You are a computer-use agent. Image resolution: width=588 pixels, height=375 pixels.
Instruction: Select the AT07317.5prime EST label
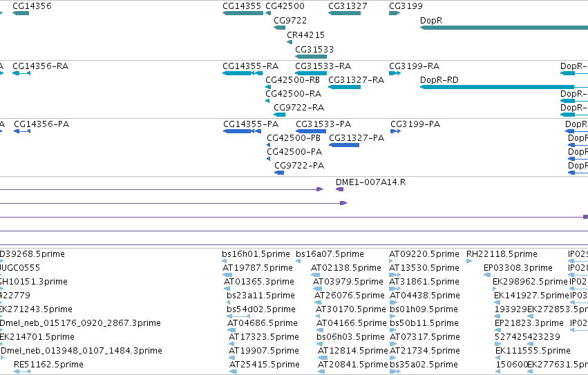pos(425,338)
